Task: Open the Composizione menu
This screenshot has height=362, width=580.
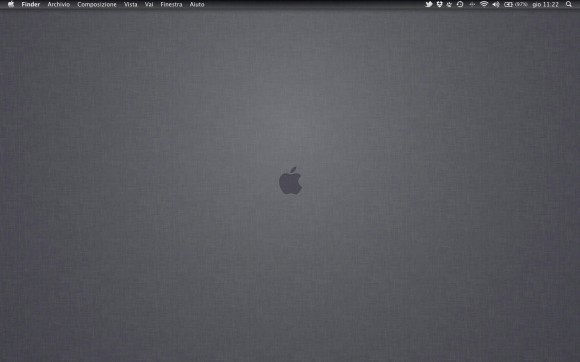Action: [x=97, y=4]
